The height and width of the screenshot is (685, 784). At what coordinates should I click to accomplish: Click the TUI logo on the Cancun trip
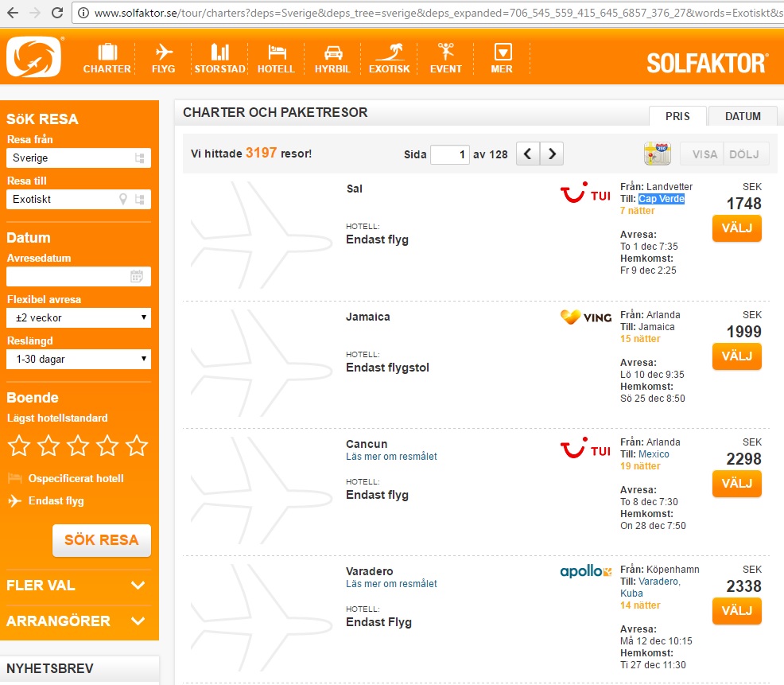tap(585, 448)
